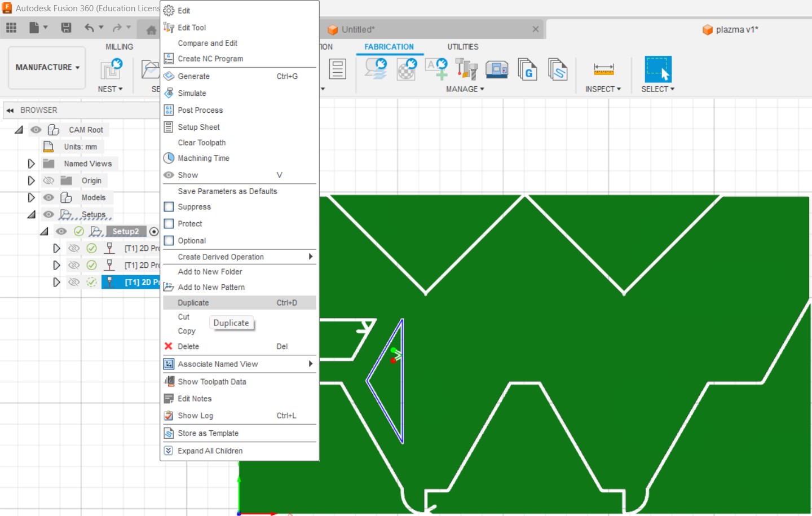Click the Setup Sheets icon in Manage panel
Viewport: 812px width, 516px height.
(x=558, y=69)
